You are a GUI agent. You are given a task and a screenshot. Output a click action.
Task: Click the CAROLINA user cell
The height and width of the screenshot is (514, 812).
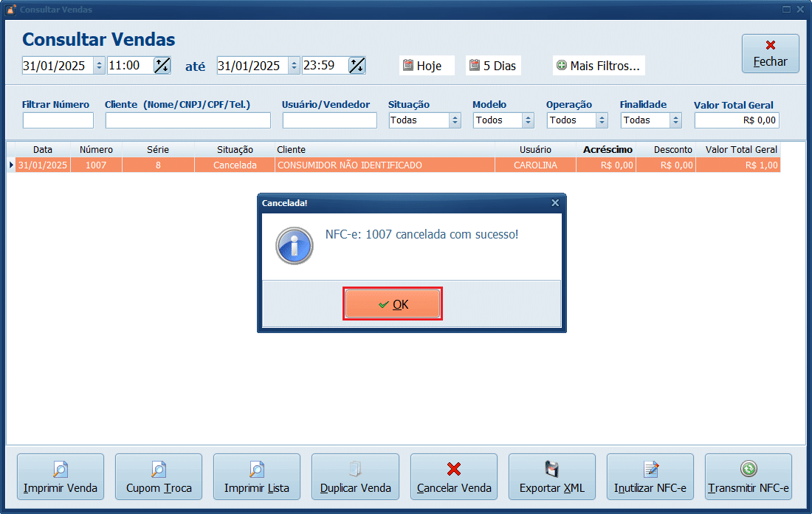(x=535, y=165)
